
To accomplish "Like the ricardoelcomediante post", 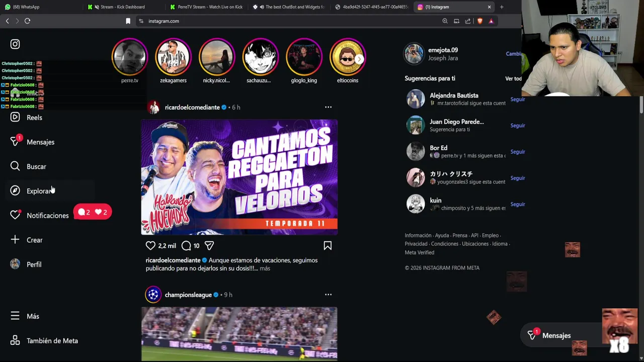I will pyautogui.click(x=150, y=245).
